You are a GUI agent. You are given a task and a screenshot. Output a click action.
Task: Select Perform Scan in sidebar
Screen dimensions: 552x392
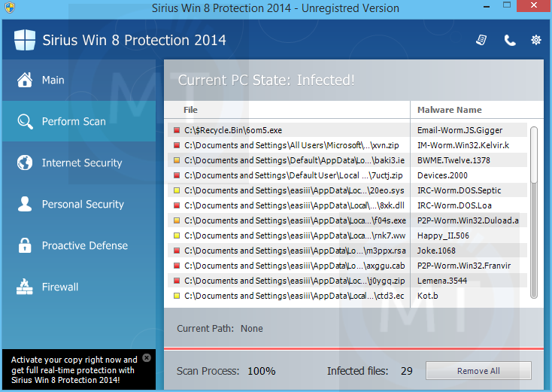(x=79, y=121)
